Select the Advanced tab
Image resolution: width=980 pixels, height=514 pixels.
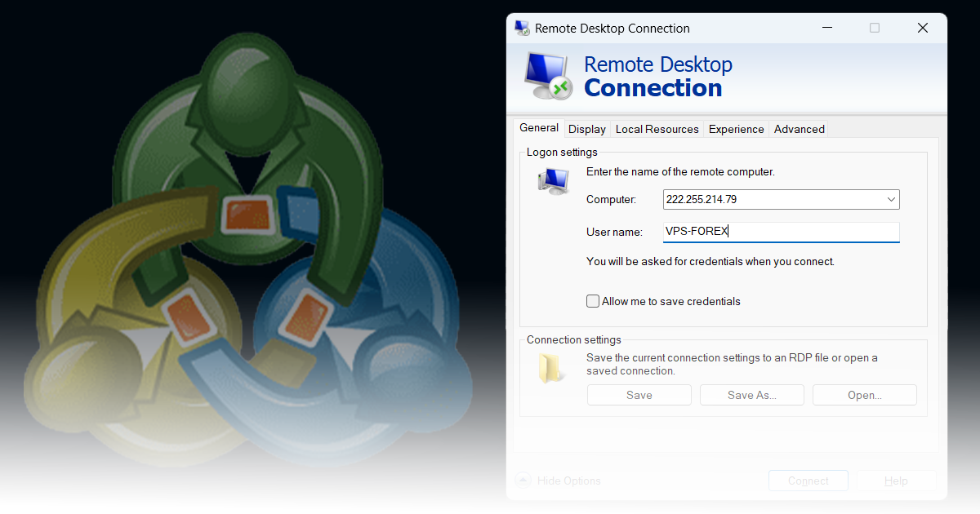(799, 129)
